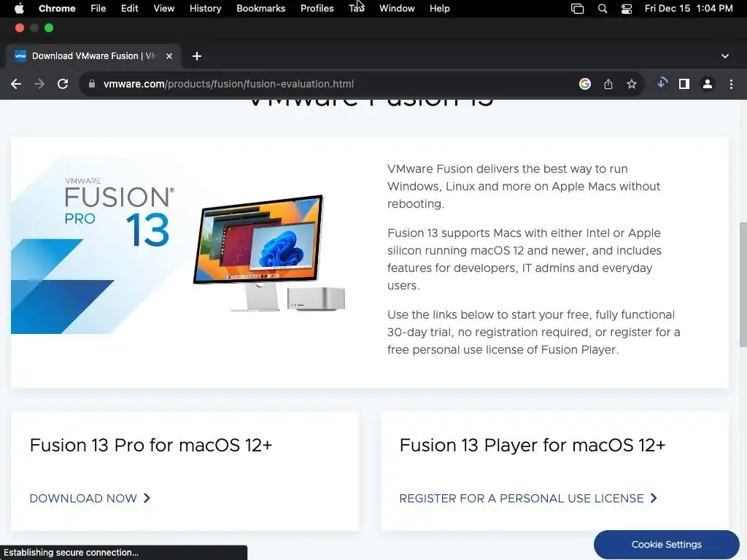Select the Download VMware Fusion tab
The image size is (747, 560).
click(x=93, y=56)
